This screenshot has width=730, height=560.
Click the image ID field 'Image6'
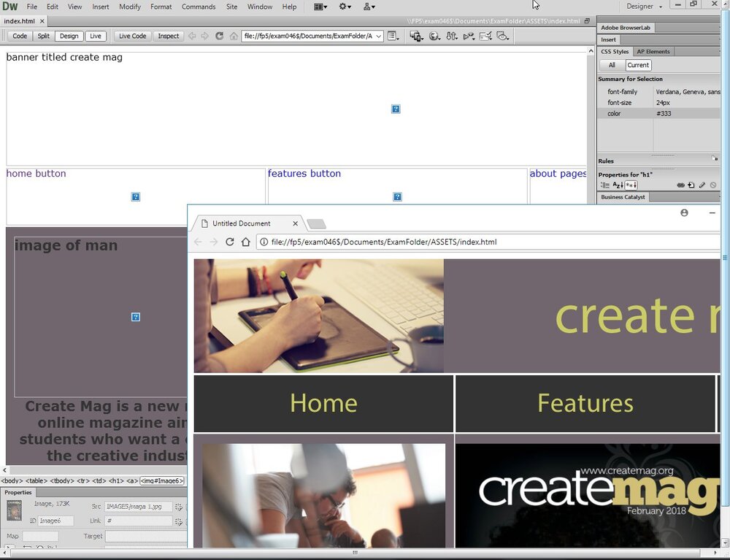(x=55, y=521)
